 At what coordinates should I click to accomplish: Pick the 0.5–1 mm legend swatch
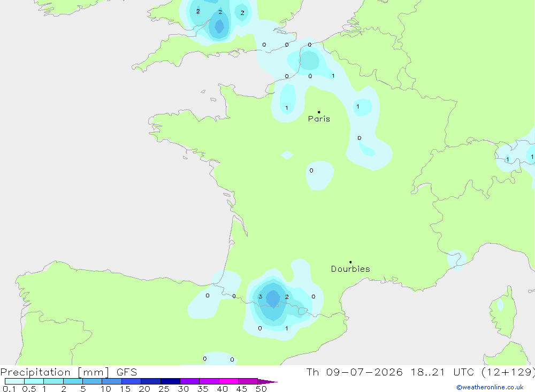click(x=34, y=381)
